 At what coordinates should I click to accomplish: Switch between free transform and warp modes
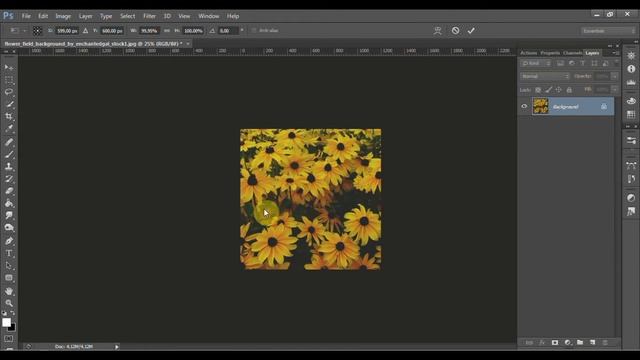pyautogui.click(x=438, y=31)
